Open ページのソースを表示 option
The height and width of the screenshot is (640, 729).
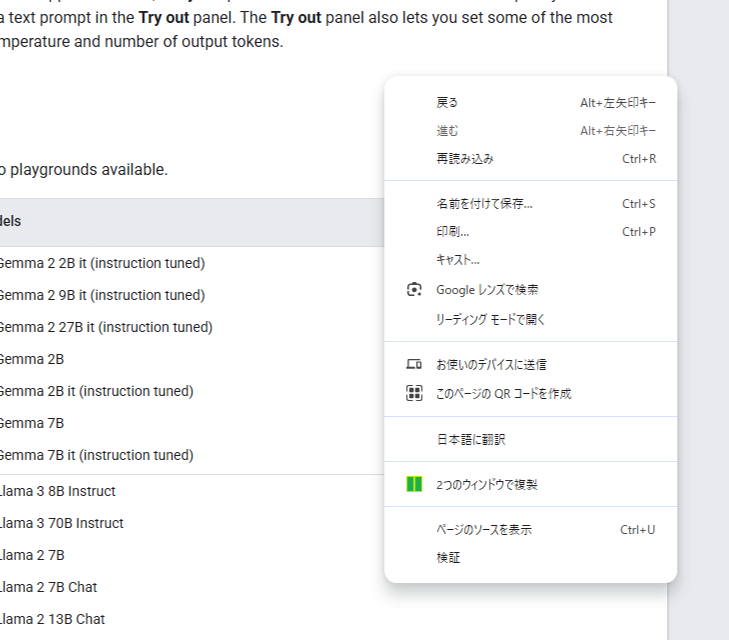click(x=530, y=529)
